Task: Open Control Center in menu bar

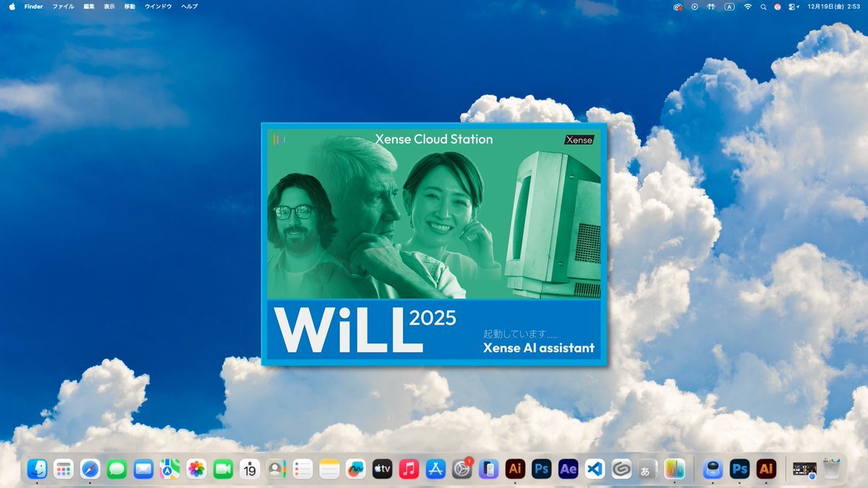Action: point(793,7)
